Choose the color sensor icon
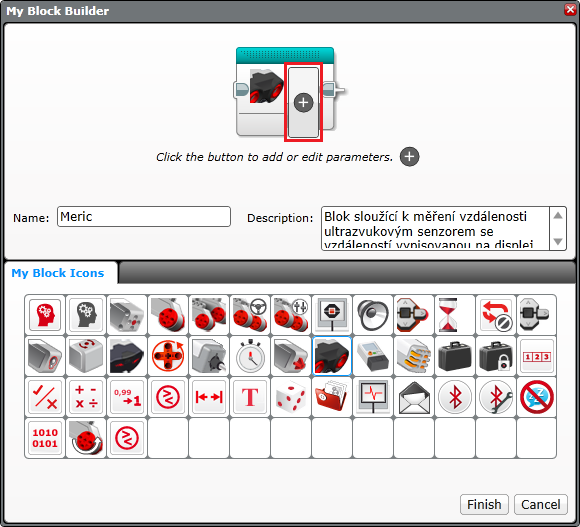 pos(45,356)
